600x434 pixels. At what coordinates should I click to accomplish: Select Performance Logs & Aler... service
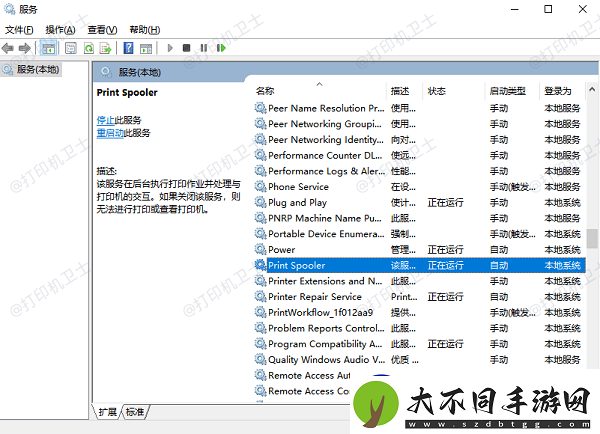tap(326, 171)
